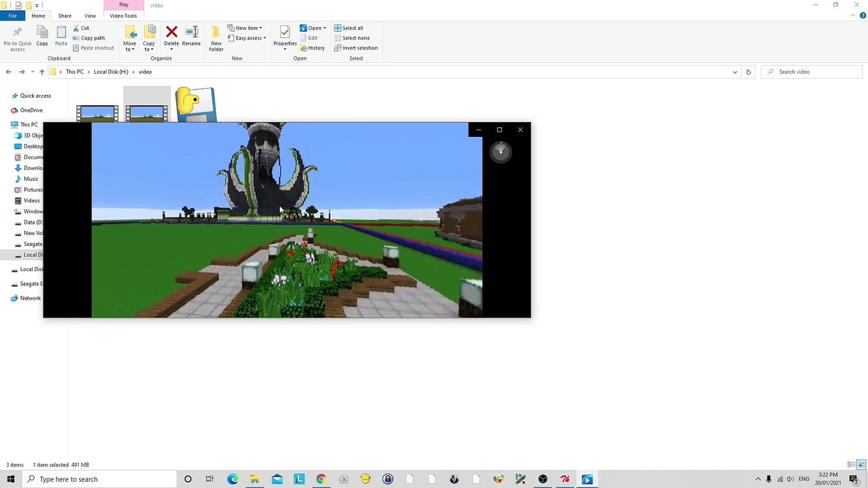868x488 pixels.
Task: Cut the selected file
Action: click(x=80, y=28)
